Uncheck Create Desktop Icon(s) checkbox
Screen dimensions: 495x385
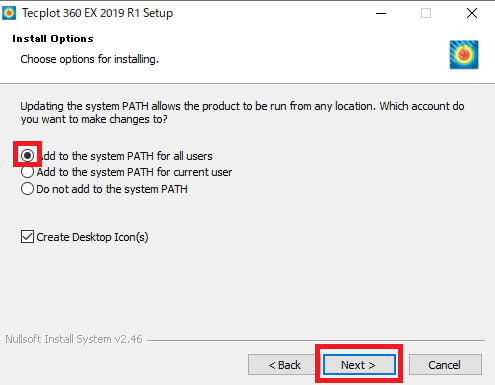pyautogui.click(x=27, y=237)
